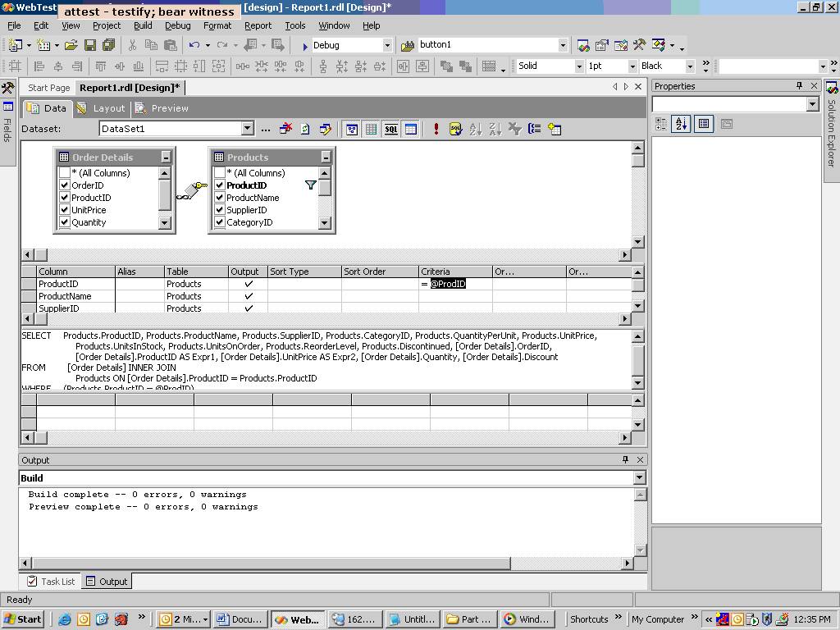
Task: Open the Task List tab
Action: click(52, 582)
